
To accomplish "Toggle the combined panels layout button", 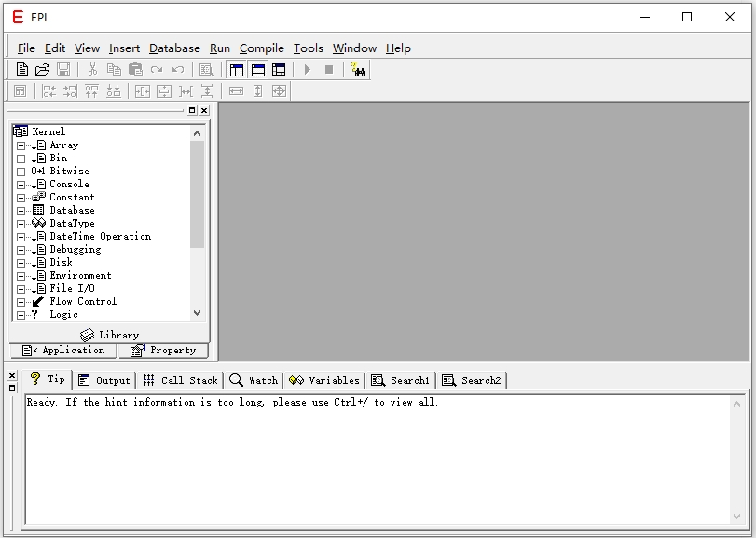I will 279,69.
